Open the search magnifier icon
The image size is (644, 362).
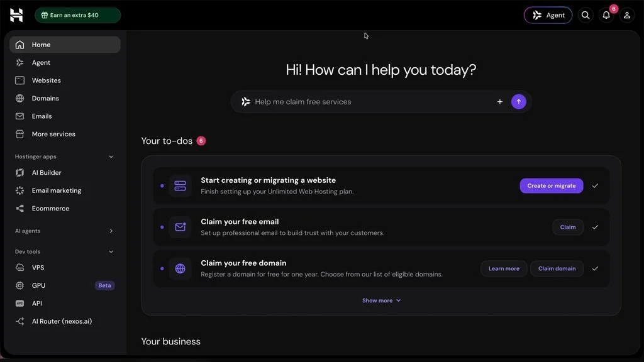[x=586, y=15]
